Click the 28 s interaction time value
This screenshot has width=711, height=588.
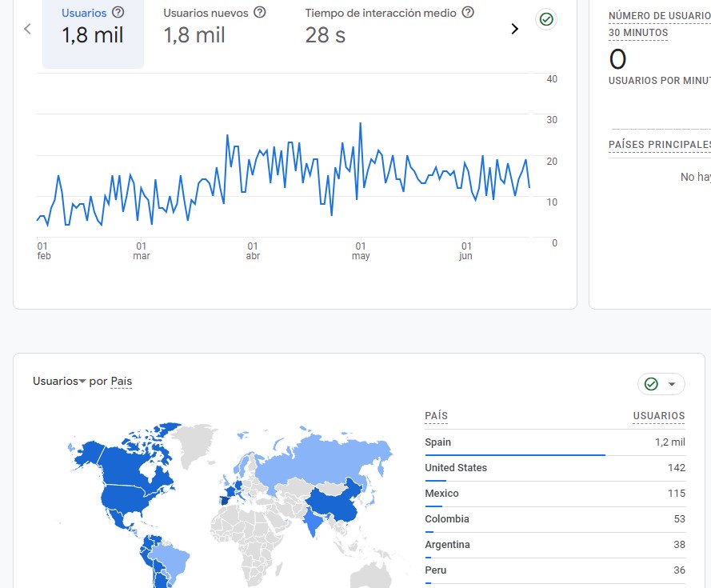click(x=326, y=35)
